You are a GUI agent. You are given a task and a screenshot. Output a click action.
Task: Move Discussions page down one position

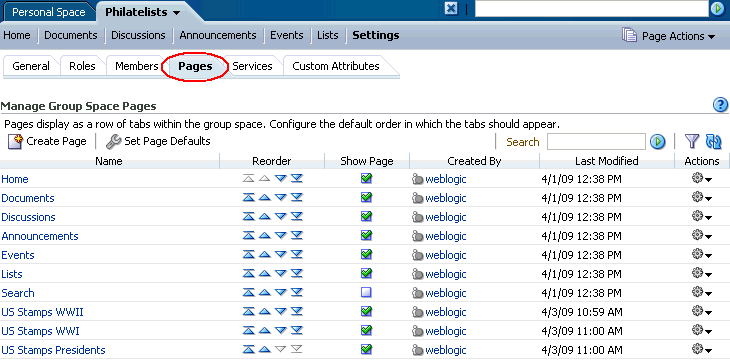click(280, 217)
